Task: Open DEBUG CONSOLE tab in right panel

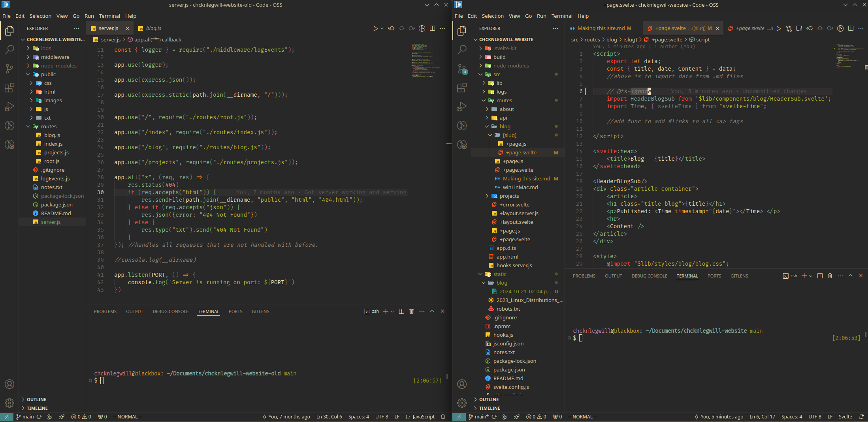Action: coord(649,276)
